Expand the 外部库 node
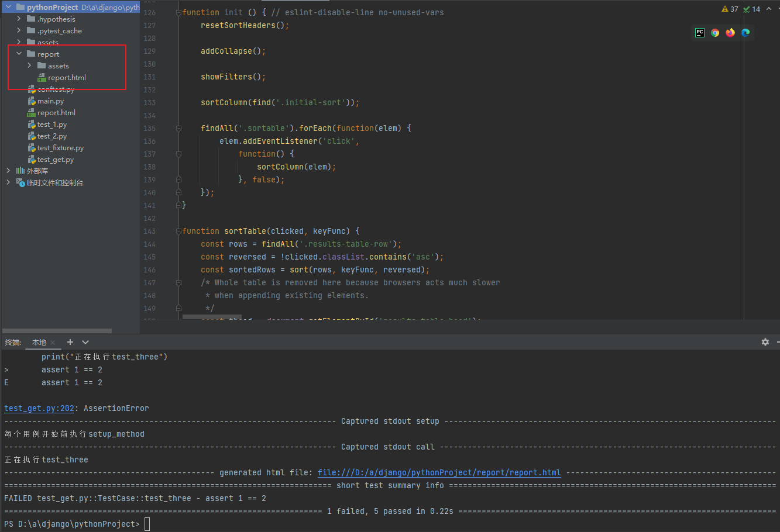 [8, 171]
